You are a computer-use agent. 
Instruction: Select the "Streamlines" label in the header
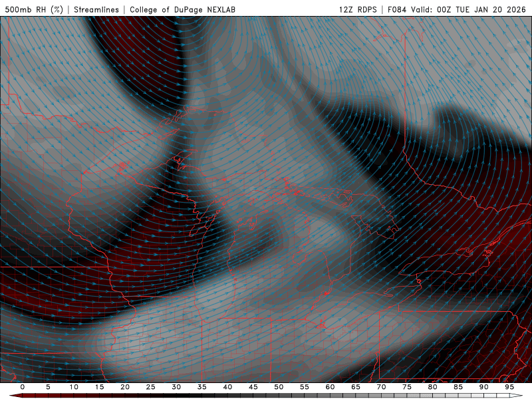coord(96,9)
